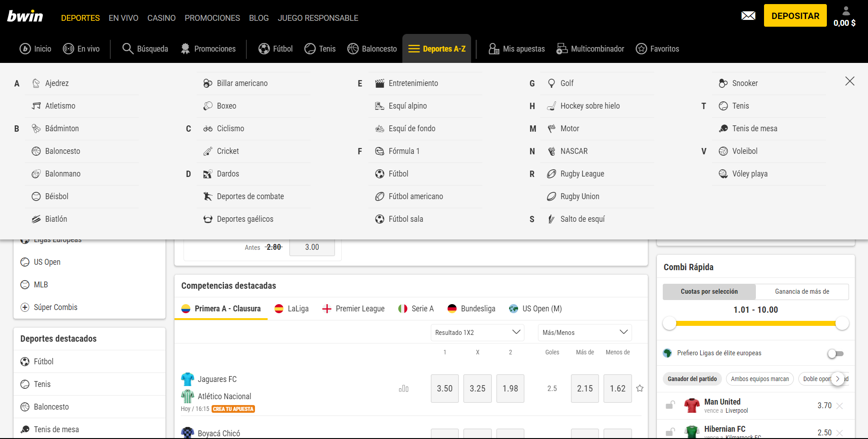Click the left odds range slider handle
This screenshot has height=439, width=868.
tap(670, 323)
